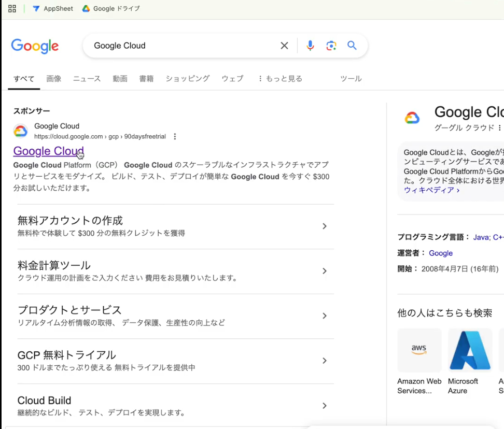Clear the search box with the X icon

(x=284, y=46)
